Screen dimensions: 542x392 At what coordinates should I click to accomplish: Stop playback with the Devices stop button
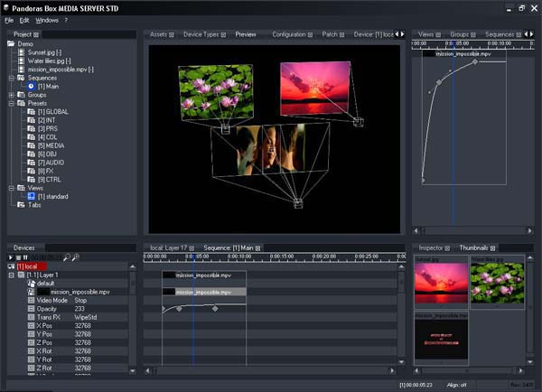18,257
